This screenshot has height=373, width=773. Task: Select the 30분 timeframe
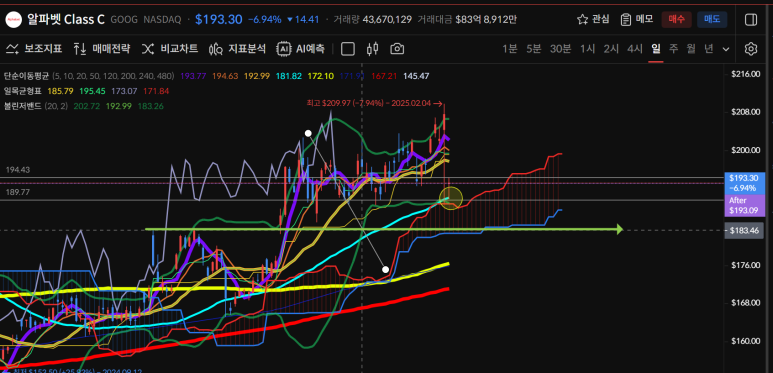coord(561,49)
